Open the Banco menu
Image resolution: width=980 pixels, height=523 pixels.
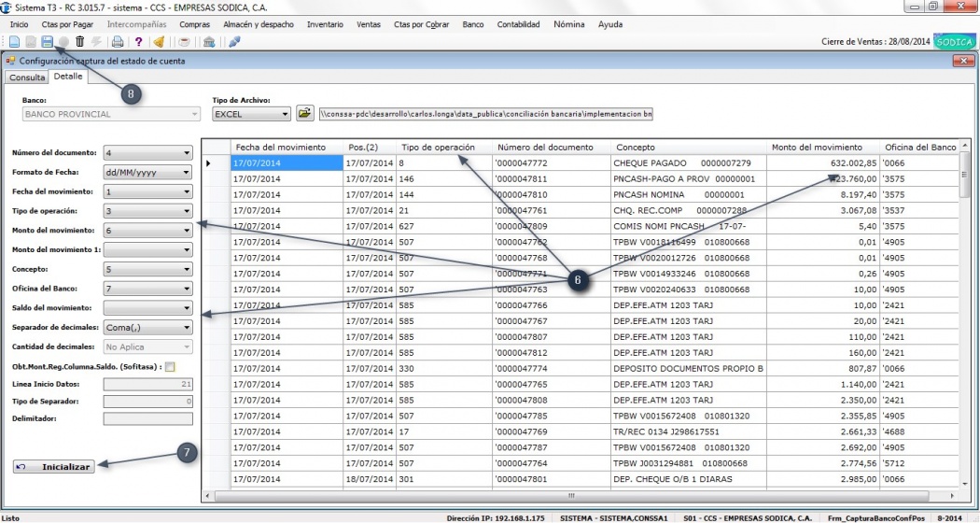(x=472, y=24)
